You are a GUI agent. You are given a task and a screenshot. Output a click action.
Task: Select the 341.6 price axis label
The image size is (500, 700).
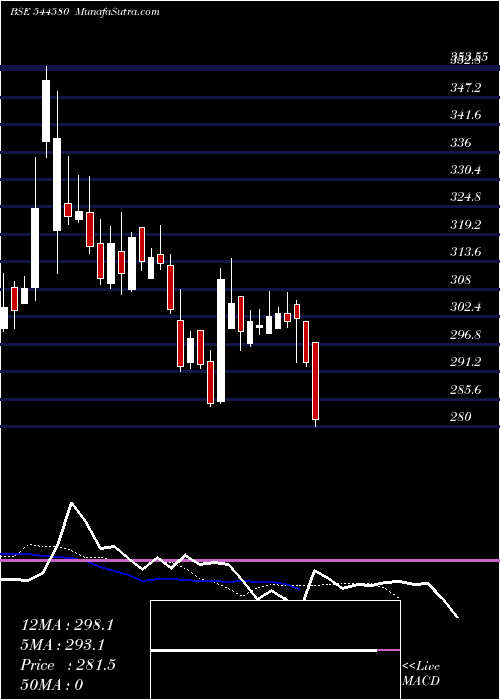tap(466, 115)
